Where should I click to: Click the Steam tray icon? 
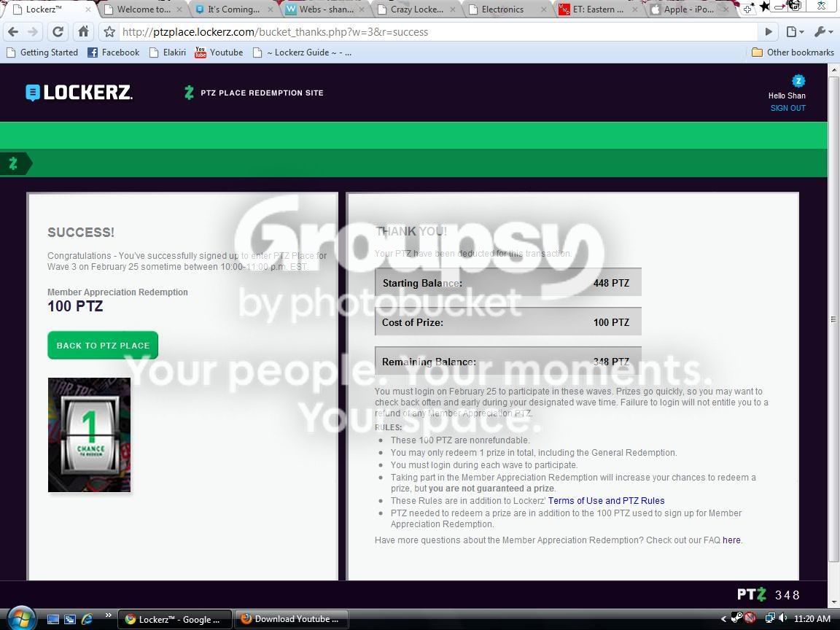pos(736,618)
